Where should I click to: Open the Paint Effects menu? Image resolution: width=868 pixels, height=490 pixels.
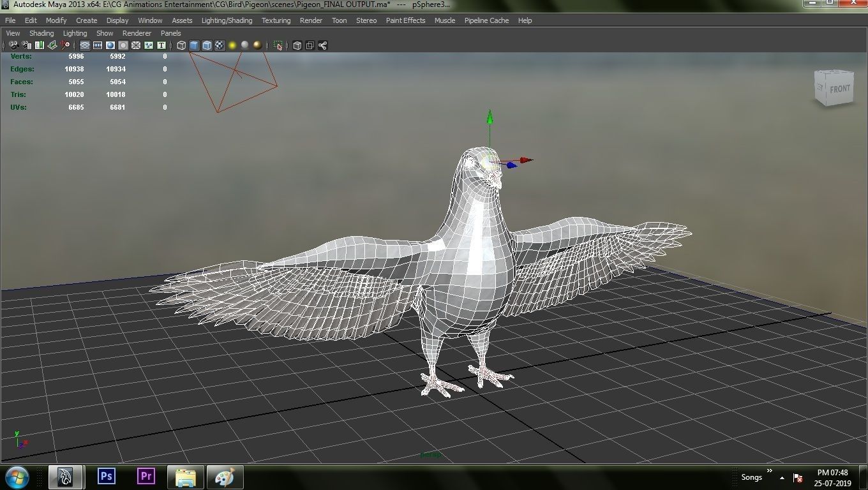coord(405,20)
